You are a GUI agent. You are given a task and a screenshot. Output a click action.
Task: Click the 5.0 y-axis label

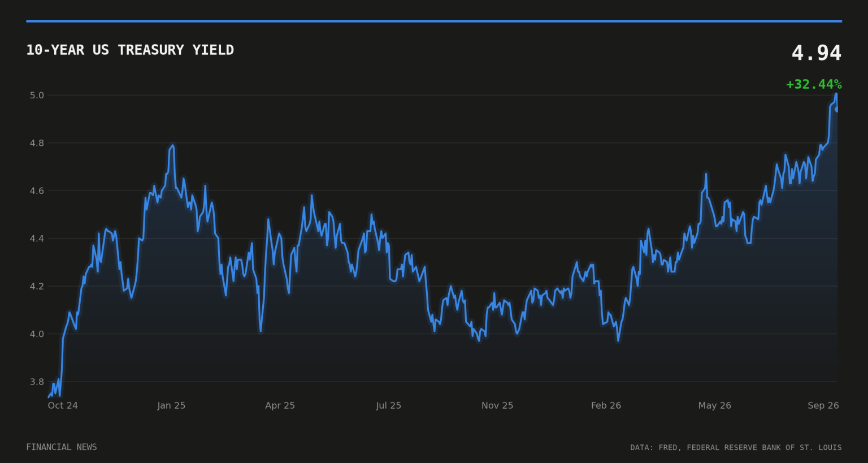point(37,95)
